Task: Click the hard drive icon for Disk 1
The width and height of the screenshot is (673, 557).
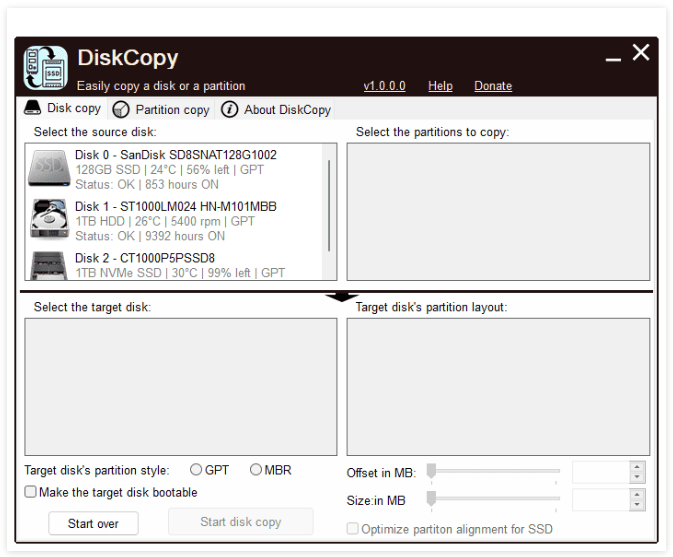Action: coord(49,218)
